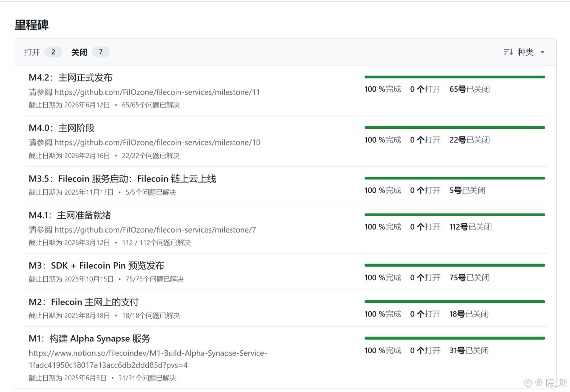Open the milestone/7 GitHub link
Viewport: 570px width, 392px height.
[x=155, y=230]
